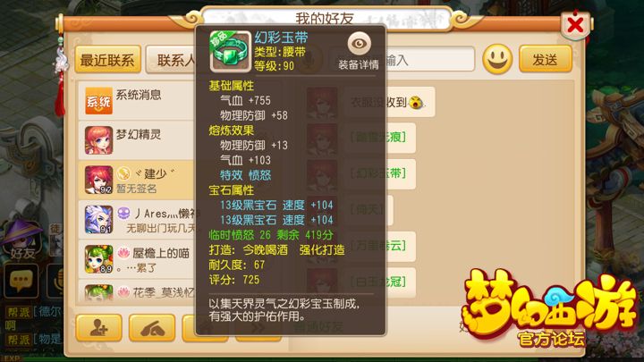Viewport: 644px width, 362px height.
Task: Switch to 最近联系 tab
Action: [107, 60]
